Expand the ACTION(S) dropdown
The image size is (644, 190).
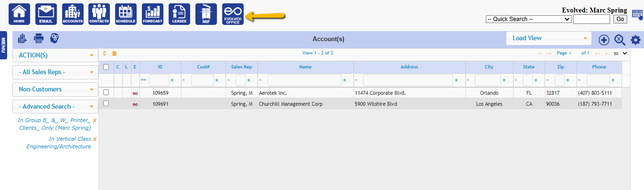click(x=55, y=56)
